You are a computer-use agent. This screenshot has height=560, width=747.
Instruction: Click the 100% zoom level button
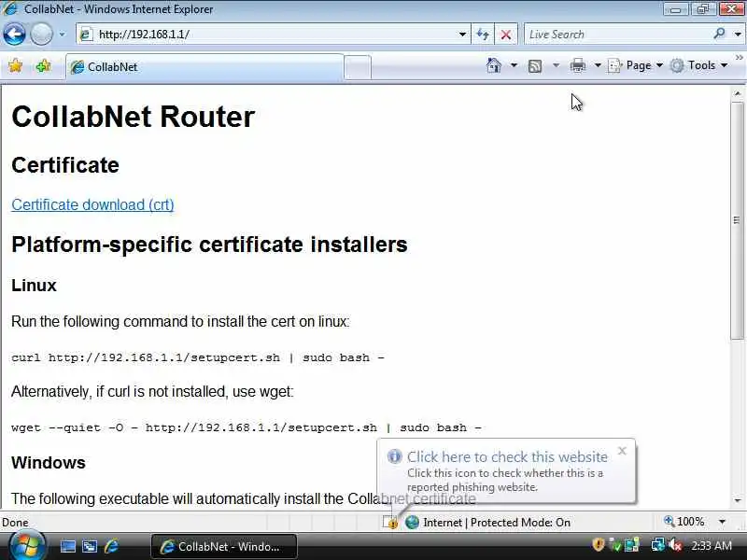pyautogui.click(x=684, y=522)
